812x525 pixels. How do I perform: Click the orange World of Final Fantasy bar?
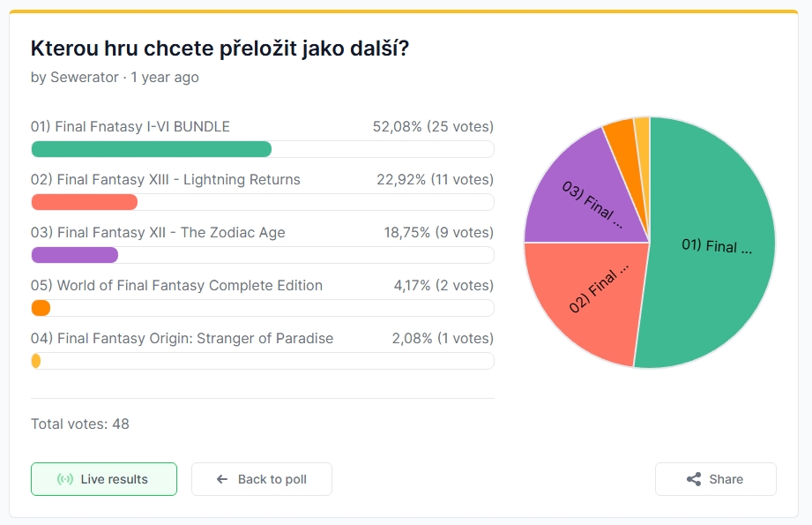coord(41,308)
